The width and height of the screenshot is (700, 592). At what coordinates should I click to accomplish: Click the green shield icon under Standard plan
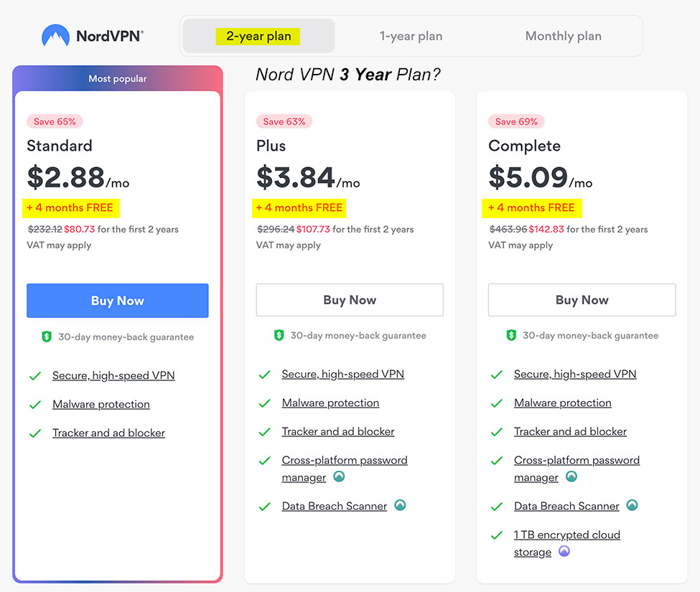pyautogui.click(x=47, y=337)
